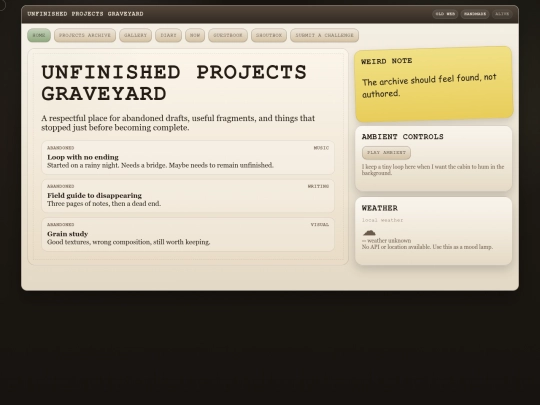Click the Ambient Controls heading
This screenshot has height=405, width=540.
(403, 137)
